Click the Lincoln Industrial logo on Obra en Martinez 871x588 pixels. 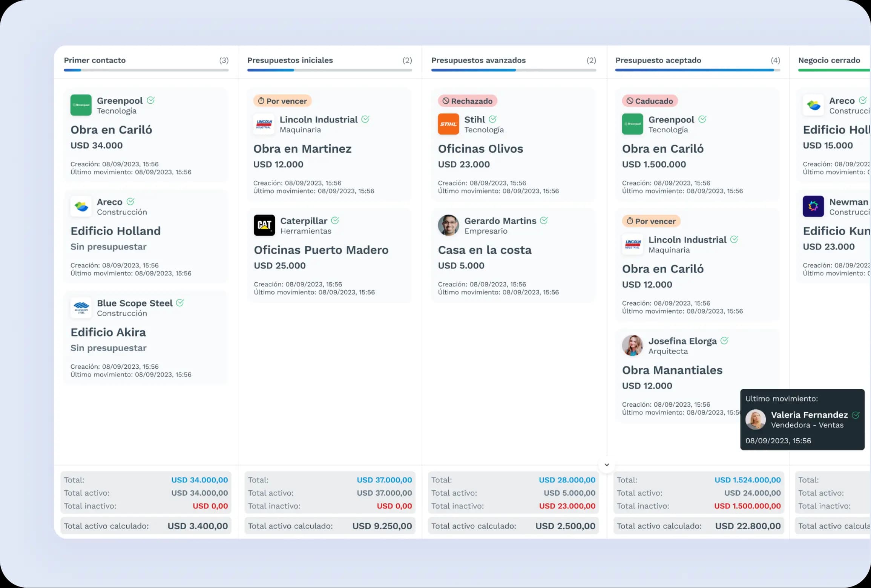tap(264, 124)
